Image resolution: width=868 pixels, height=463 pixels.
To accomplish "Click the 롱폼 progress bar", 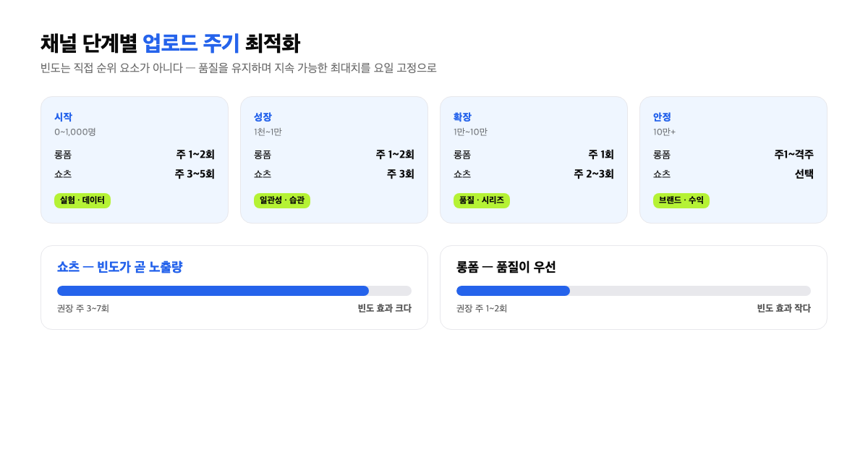I will 634,291.
